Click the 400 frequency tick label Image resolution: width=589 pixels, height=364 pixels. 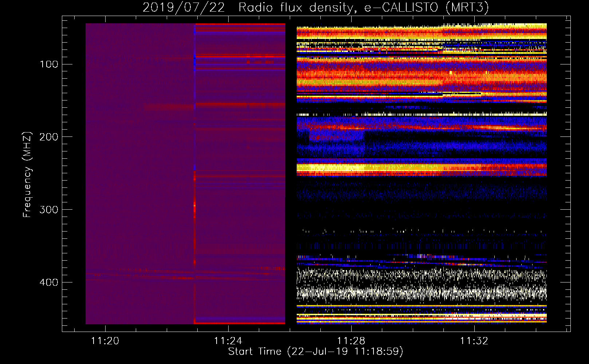[x=49, y=283]
